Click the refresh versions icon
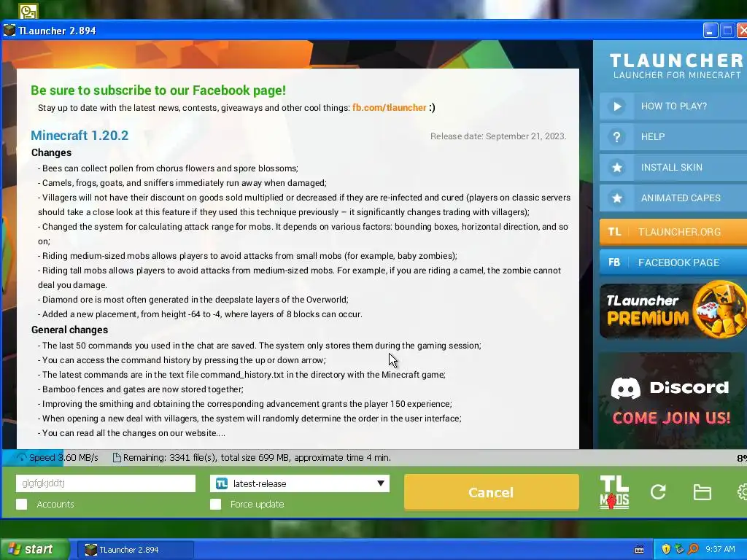Screen dimensions: 747x560 click(658, 492)
